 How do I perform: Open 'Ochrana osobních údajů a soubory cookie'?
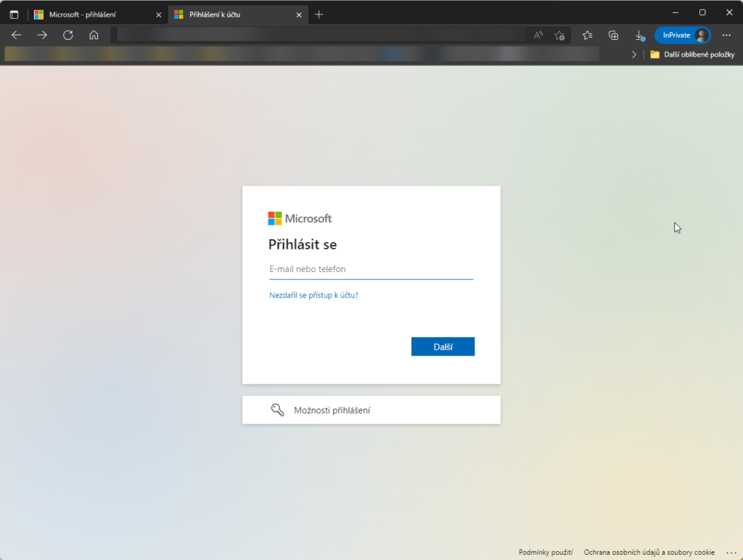point(649,553)
